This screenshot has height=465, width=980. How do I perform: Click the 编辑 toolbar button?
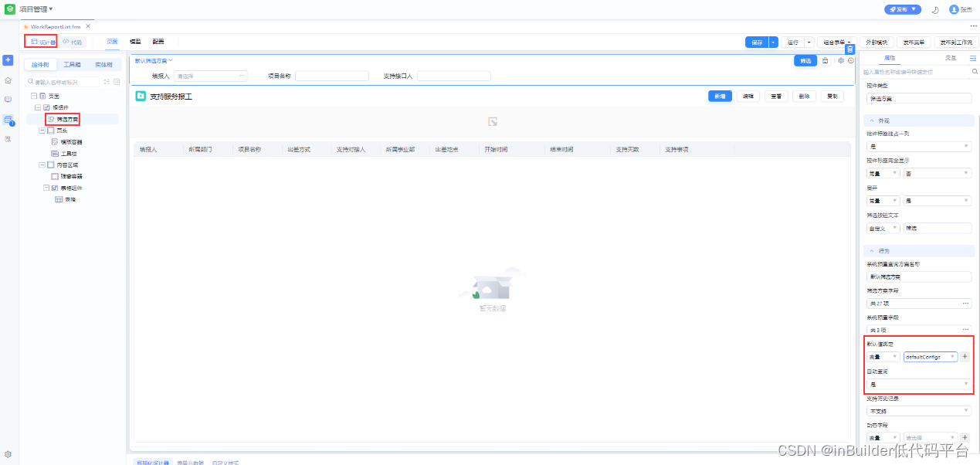[748, 97]
